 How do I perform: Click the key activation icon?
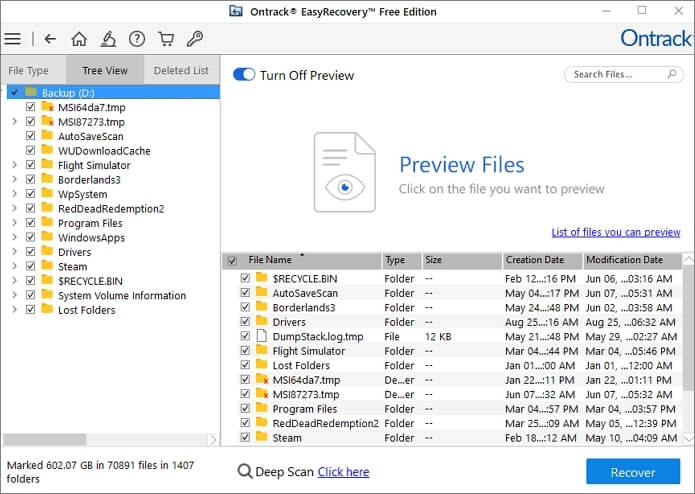tap(195, 39)
